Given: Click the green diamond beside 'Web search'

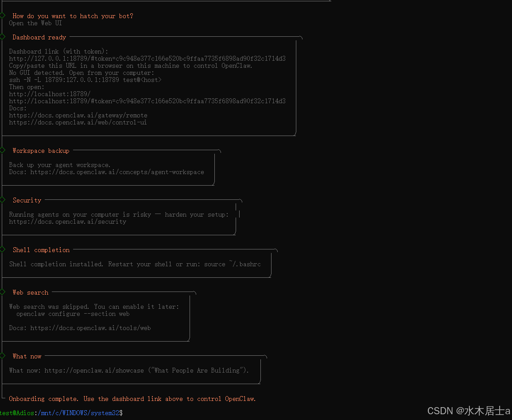Looking at the screenshot, I should click(2, 292).
